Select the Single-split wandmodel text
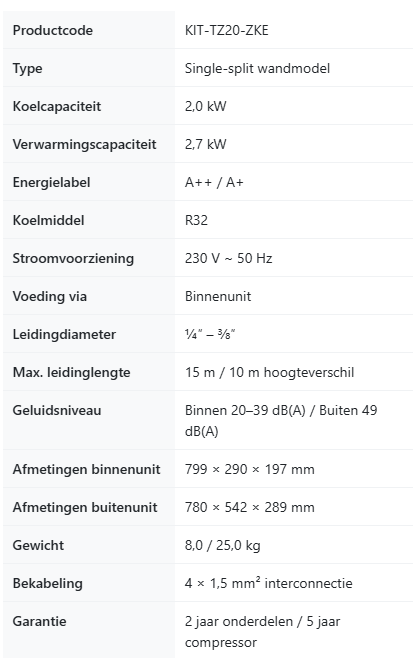The height and width of the screenshot is (658, 417). pos(257,68)
